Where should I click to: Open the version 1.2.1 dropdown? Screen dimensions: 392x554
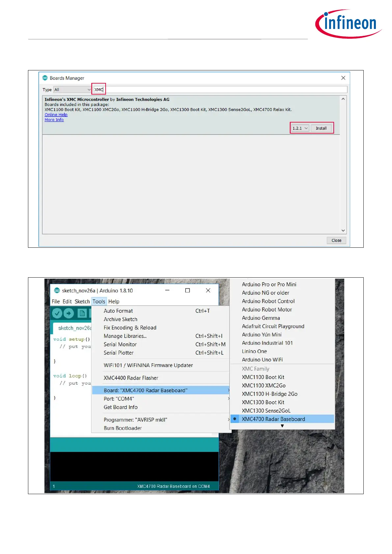[x=300, y=128]
